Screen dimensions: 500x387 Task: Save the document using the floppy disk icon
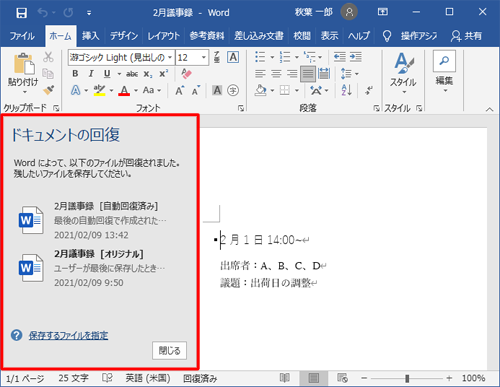21,13
